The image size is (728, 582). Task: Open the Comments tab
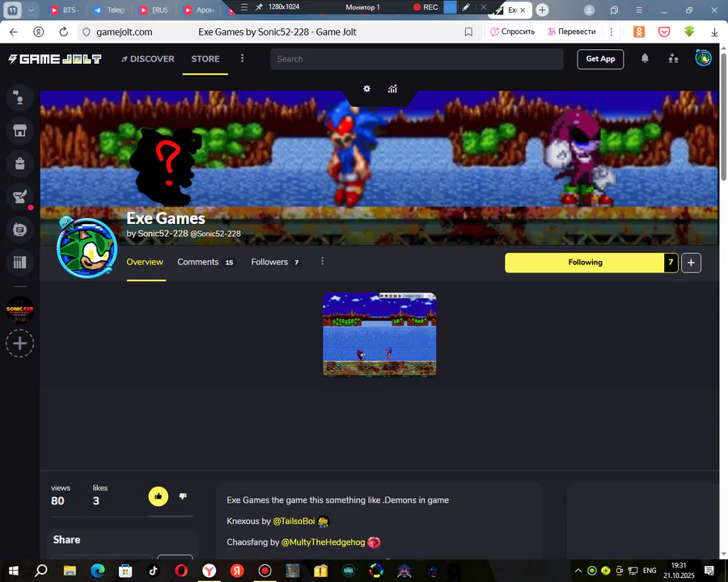pyautogui.click(x=205, y=262)
